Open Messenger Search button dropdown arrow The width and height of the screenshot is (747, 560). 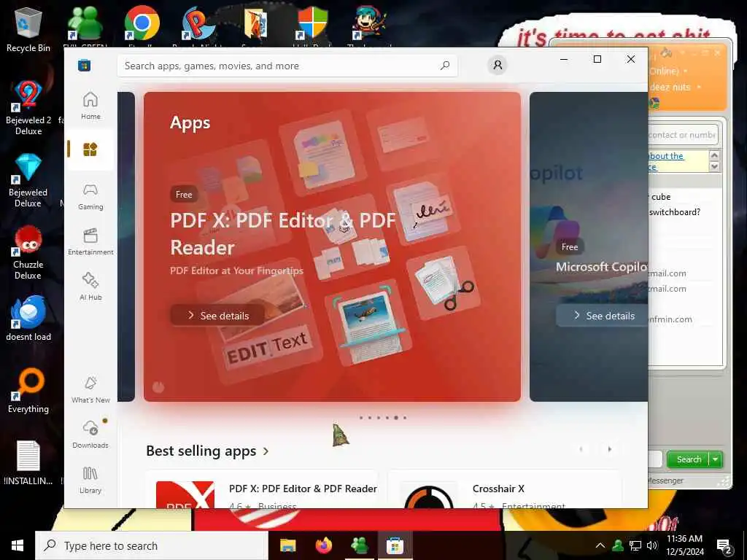pos(716,459)
